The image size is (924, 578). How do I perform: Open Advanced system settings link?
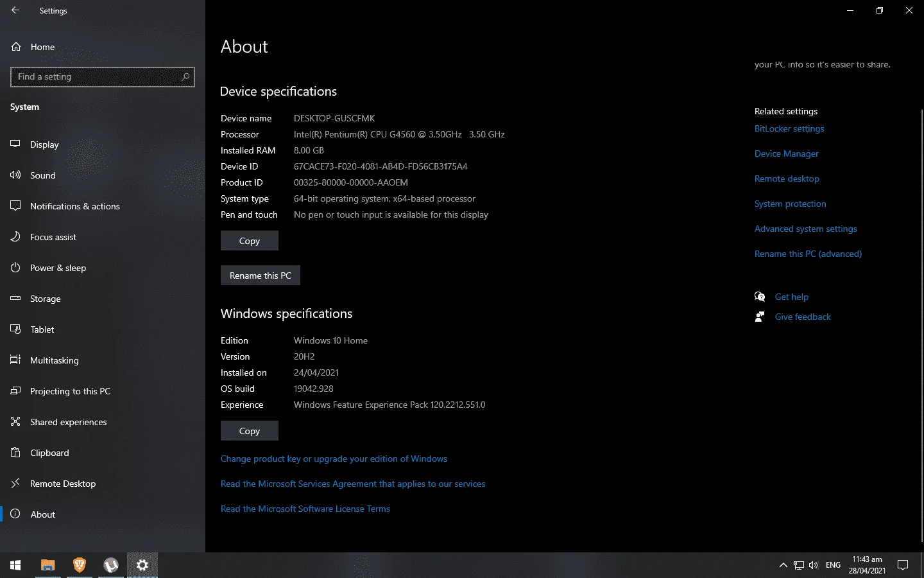pyautogui.click(x=806, y=229)
